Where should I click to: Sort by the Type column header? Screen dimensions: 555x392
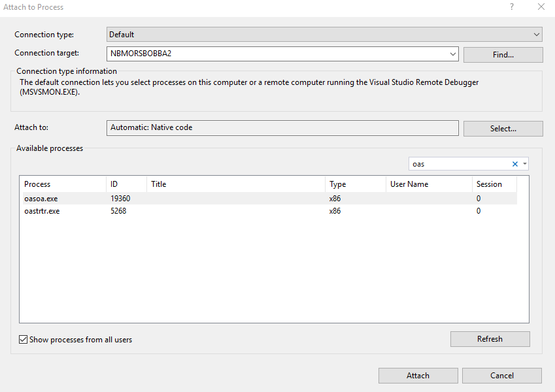pyautogui.click(x=354, y=184)
